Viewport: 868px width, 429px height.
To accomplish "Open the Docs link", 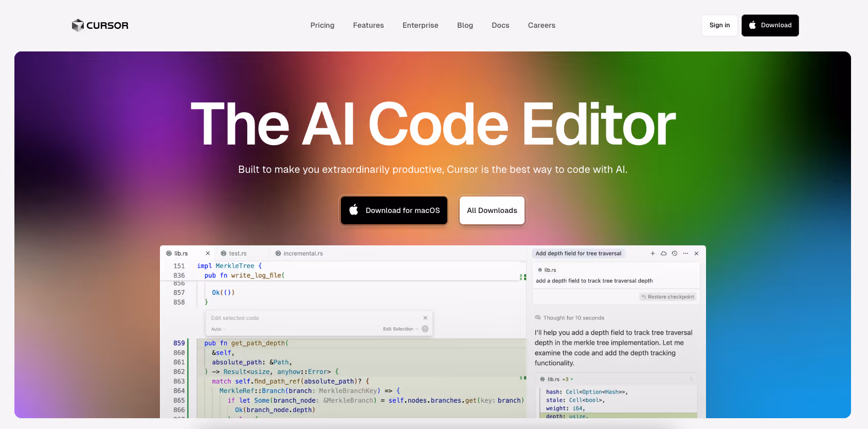I will (x=500, y=25).
